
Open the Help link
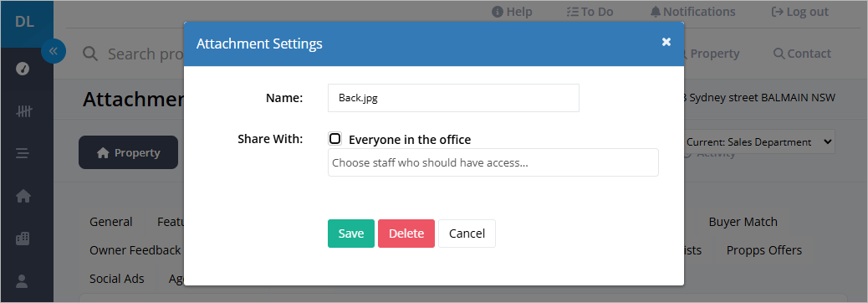pos(512,12)
